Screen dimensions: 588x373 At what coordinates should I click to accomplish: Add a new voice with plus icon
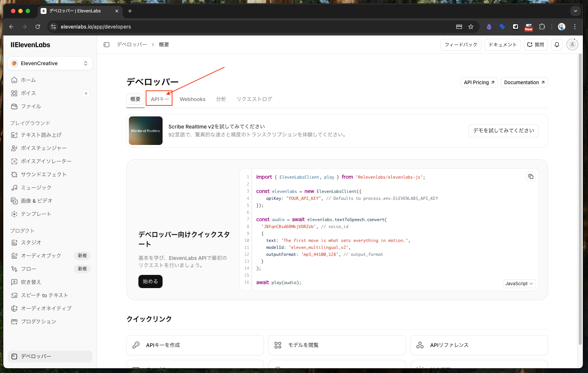[x=86, y=93]
